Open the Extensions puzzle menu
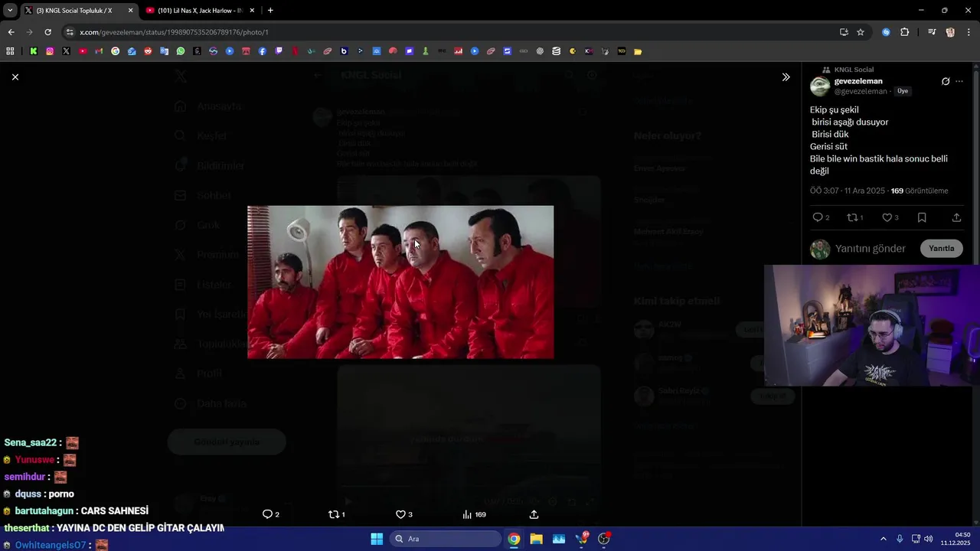Screen dimensions: 980x551 coord(904,32)
